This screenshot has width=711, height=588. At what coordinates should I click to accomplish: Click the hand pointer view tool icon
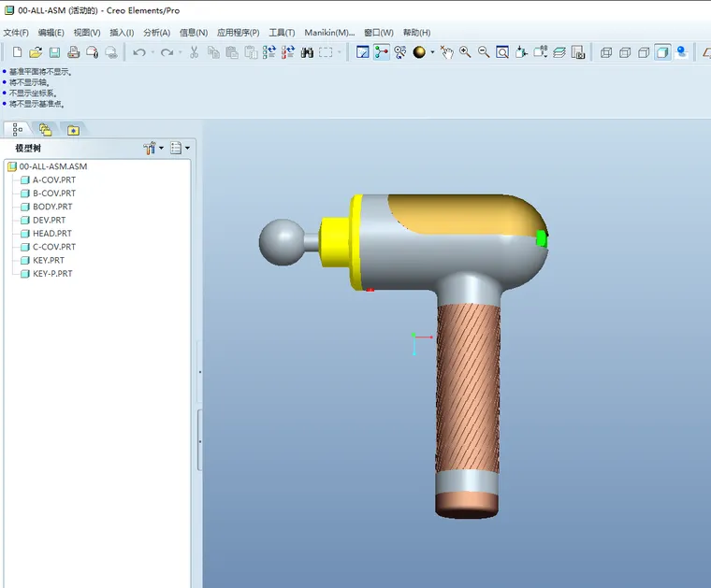446,52
